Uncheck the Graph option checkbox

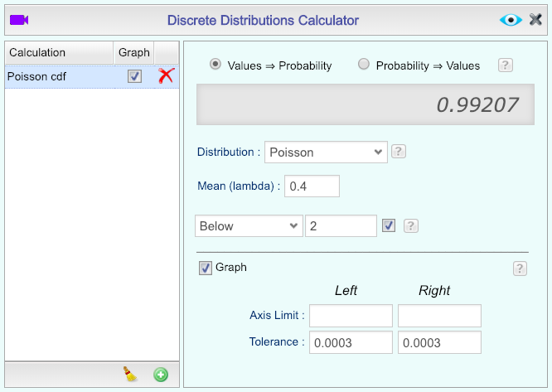pos(206,268)
